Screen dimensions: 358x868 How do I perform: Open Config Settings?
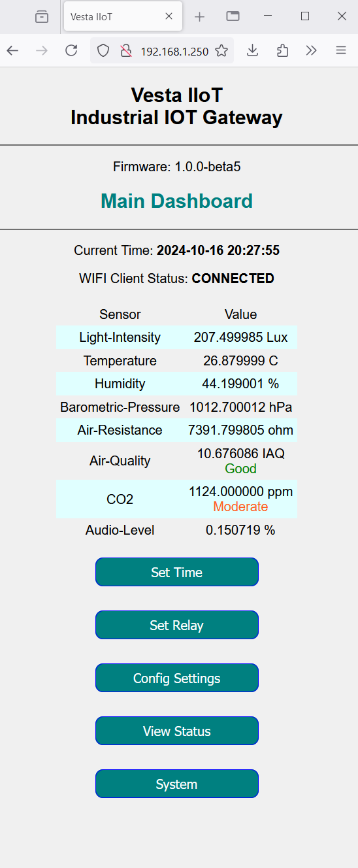click(177, 678)
